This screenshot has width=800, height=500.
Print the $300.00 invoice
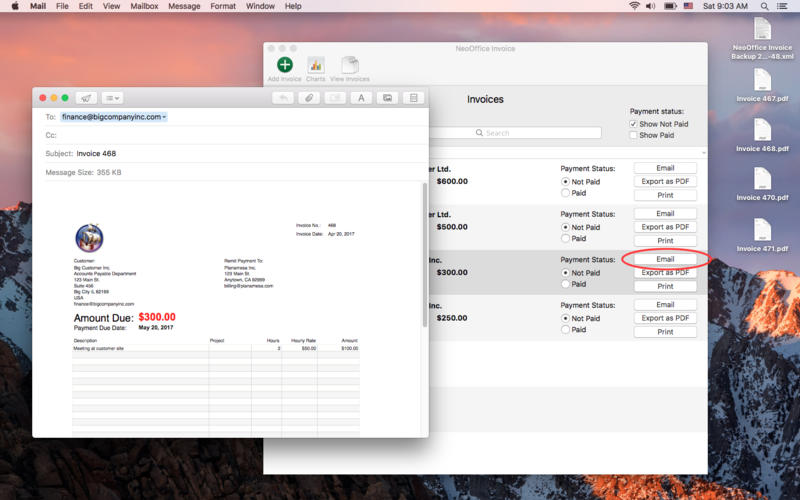tap(665, 286)
